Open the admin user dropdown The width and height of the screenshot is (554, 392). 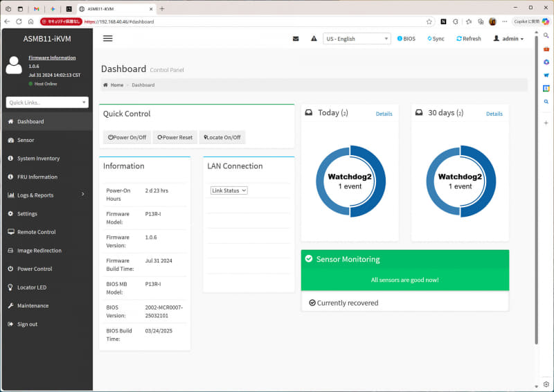(508, 39)
